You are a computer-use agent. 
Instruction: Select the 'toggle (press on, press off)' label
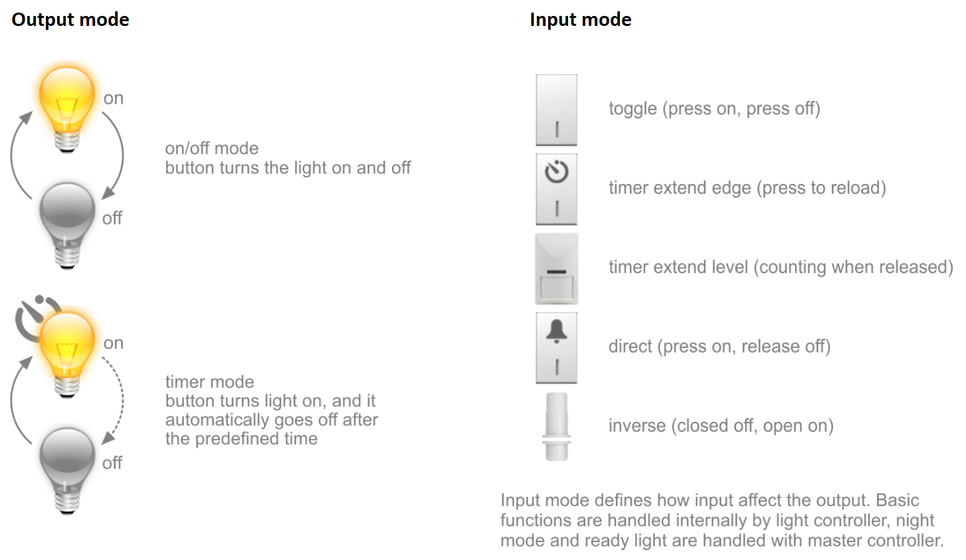coord(714,109)
